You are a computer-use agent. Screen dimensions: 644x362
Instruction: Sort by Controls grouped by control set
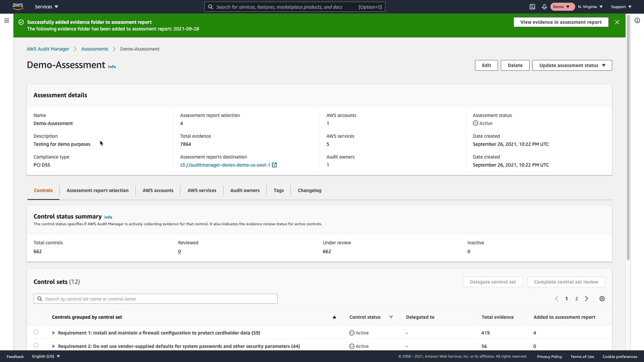[x=87, y=317]
